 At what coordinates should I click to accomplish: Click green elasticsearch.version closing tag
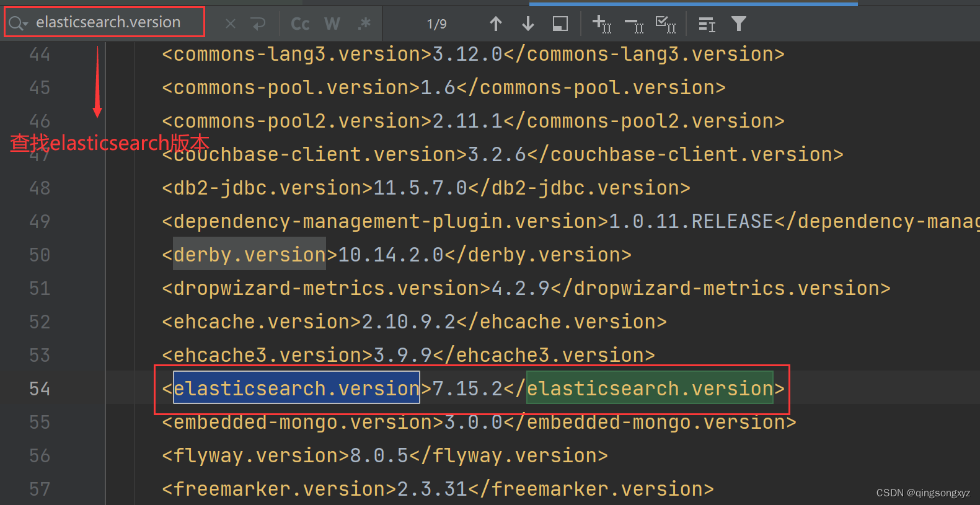point(650,388)
